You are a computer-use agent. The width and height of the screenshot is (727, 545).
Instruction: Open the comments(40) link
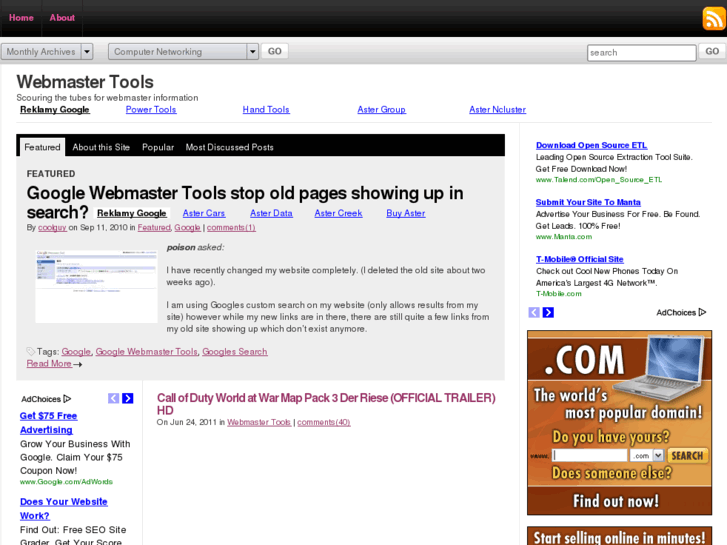324,422
